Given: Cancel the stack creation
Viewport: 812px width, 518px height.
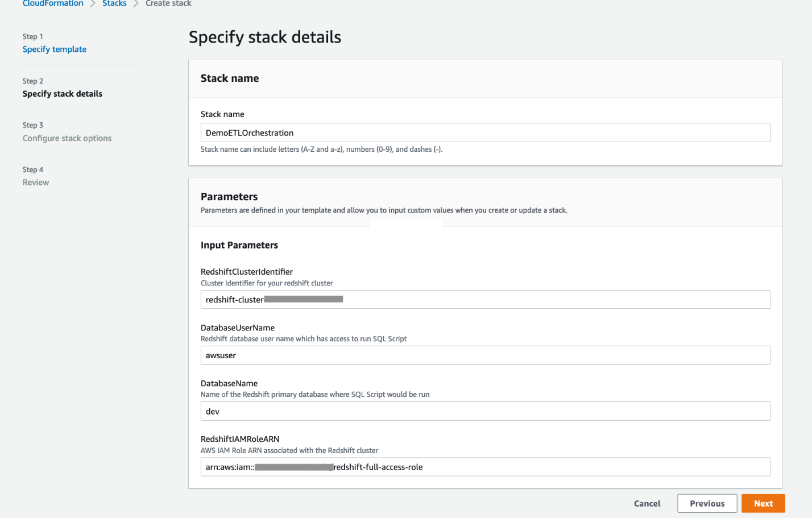Looking at the screenshot, I should click(x=647, y=503).
